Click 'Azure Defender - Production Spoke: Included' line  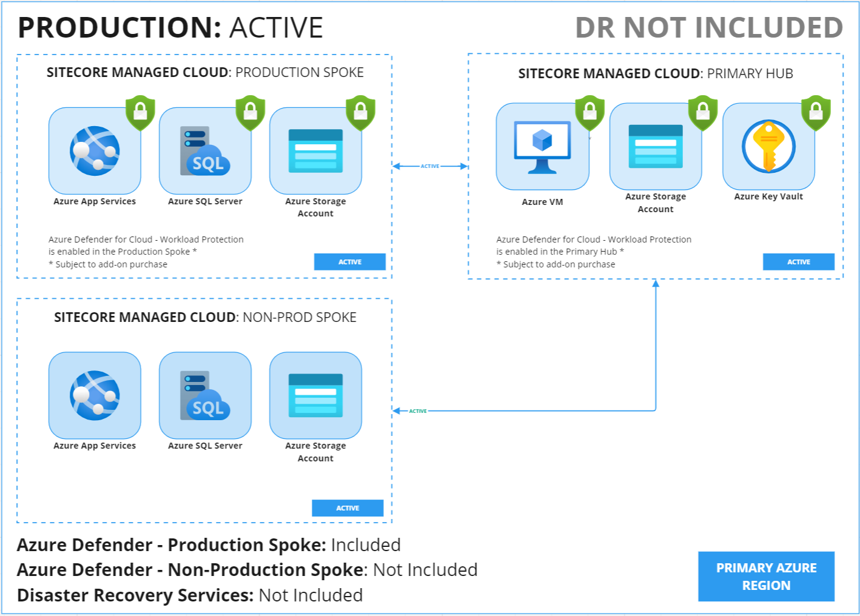209,545
